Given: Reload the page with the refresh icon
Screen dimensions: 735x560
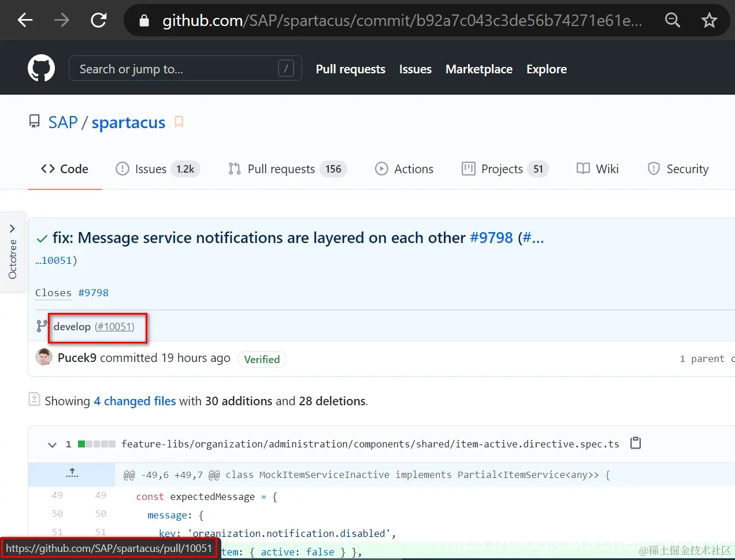Looking at the screenshot, I should pos(99,21).
